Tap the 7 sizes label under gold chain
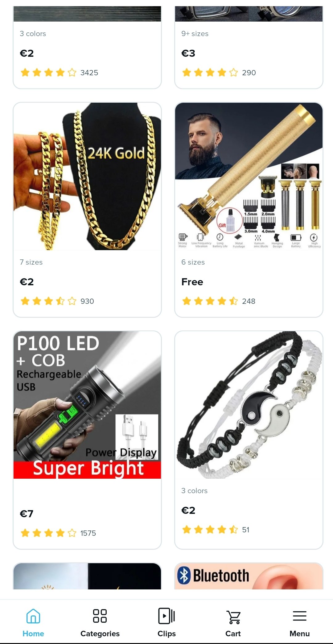 (x=31, y=262)
